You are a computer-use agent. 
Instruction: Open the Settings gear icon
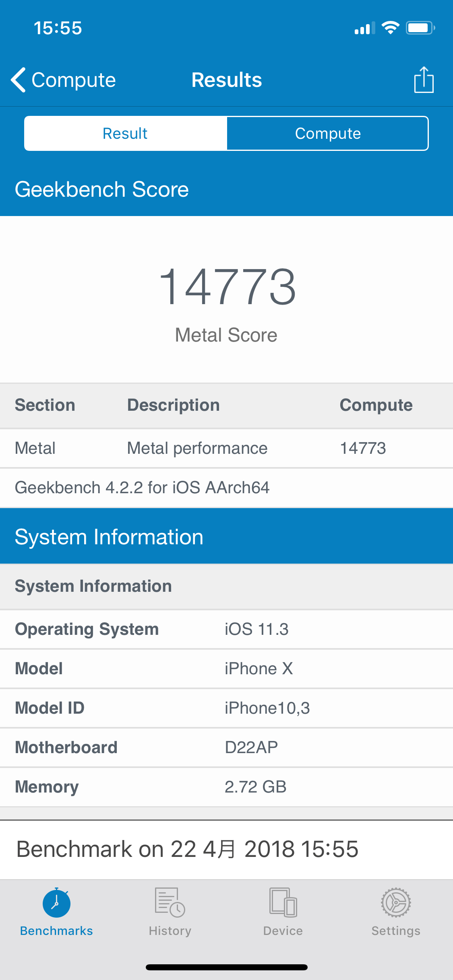(x=396, y=903)
